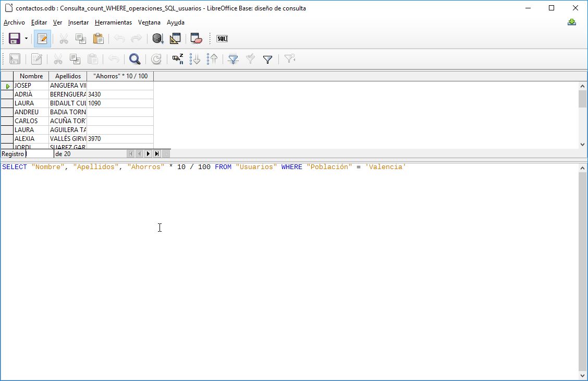Cut selection using top toolbar scissors
This screenshot has width=588, height=381.
point(64,39)
